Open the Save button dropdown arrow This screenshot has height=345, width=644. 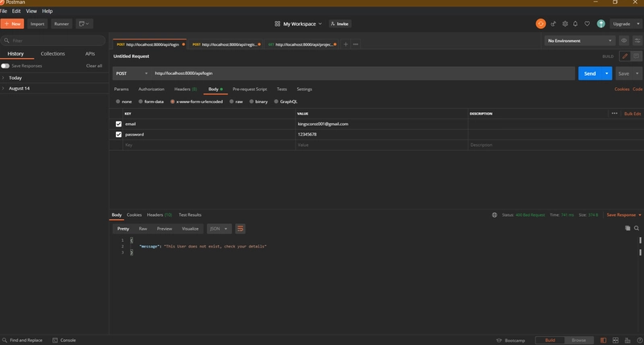(637, 73)
